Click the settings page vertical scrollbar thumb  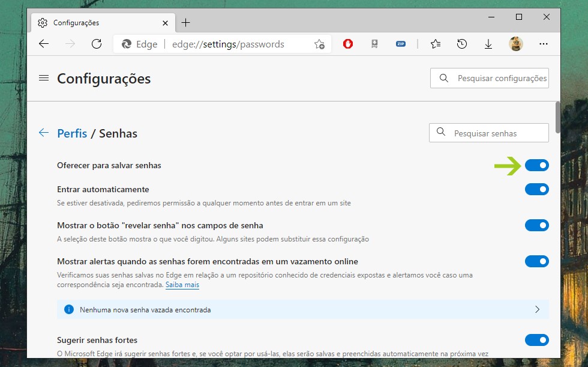557,118
